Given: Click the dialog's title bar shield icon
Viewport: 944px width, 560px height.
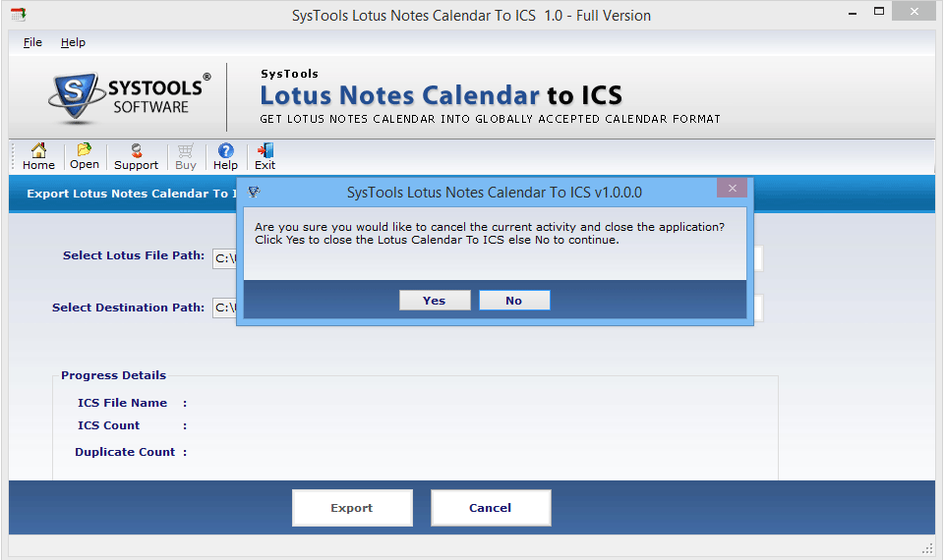Looking at the screenshot, I should [x=254, y=192].
